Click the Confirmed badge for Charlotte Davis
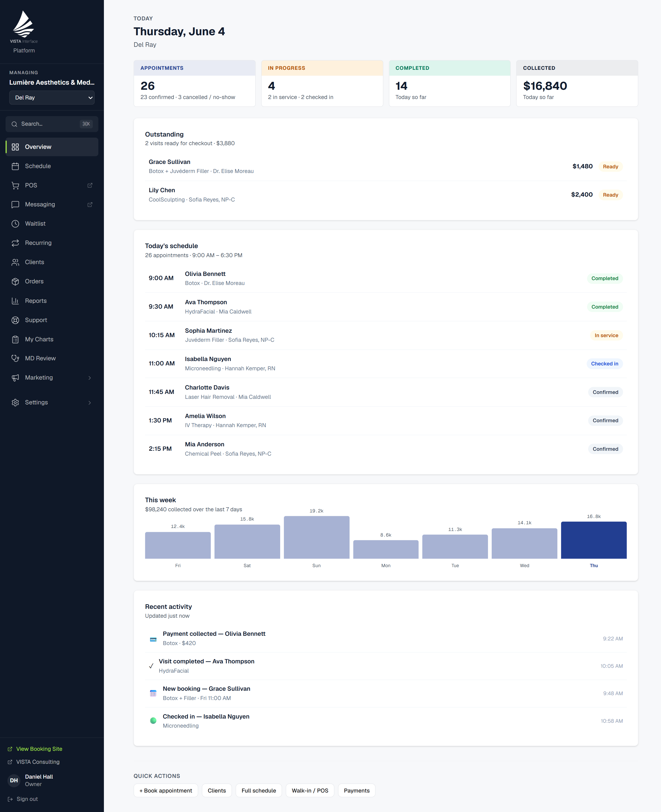The image size is (661, 812). click(x=605, y=393)
